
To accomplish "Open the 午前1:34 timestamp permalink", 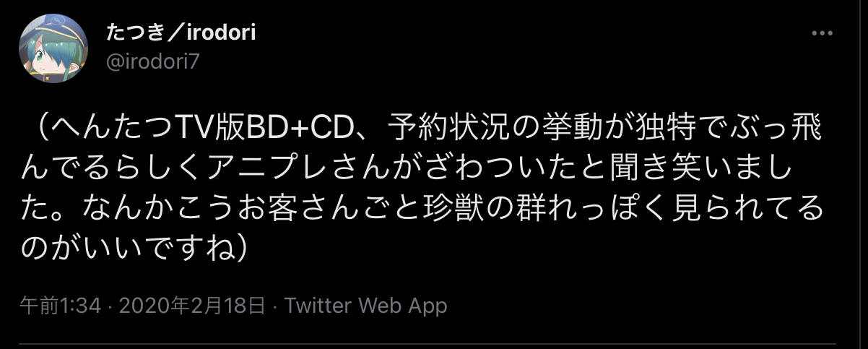I will point(59,306).
